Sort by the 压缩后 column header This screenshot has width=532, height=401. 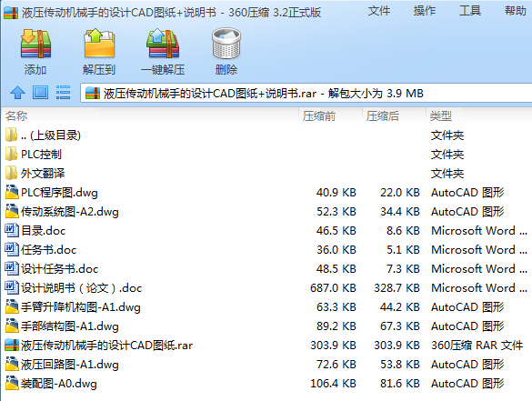click(x=382, y=116)
